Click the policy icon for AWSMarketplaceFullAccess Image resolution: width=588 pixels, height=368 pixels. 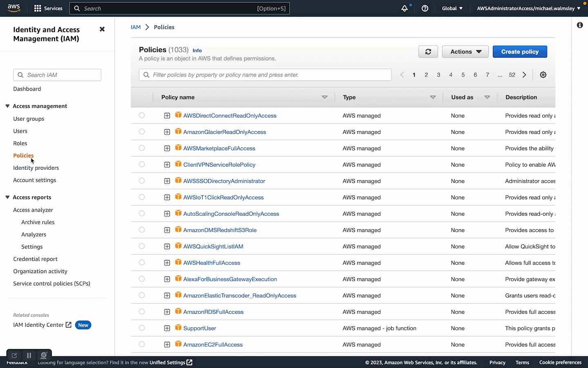(178, 148)
